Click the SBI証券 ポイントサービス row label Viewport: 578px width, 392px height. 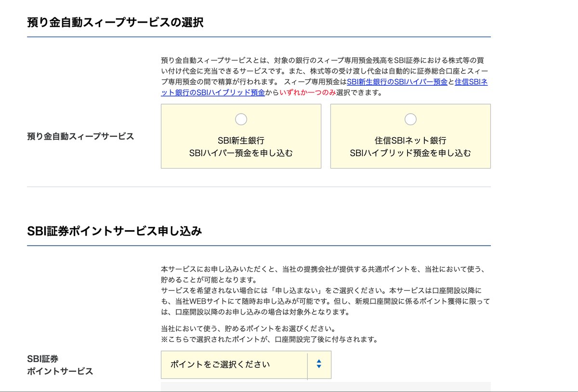pyautogui.click(x=60, y=365)
